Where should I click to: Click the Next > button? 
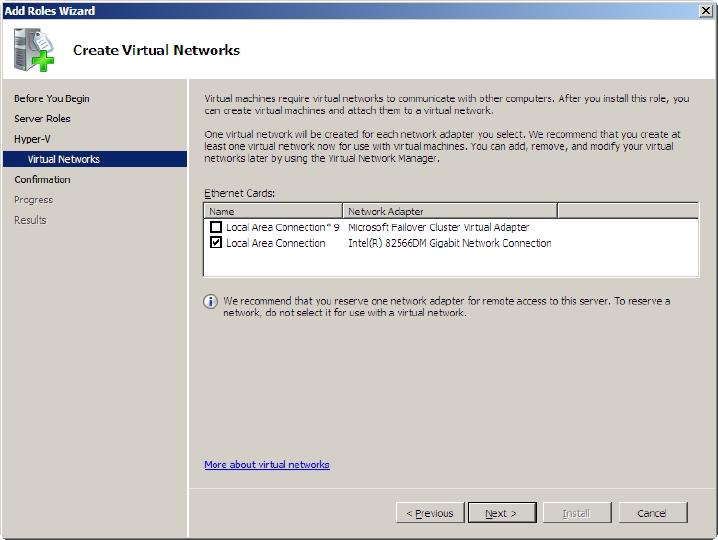(502, 513)
